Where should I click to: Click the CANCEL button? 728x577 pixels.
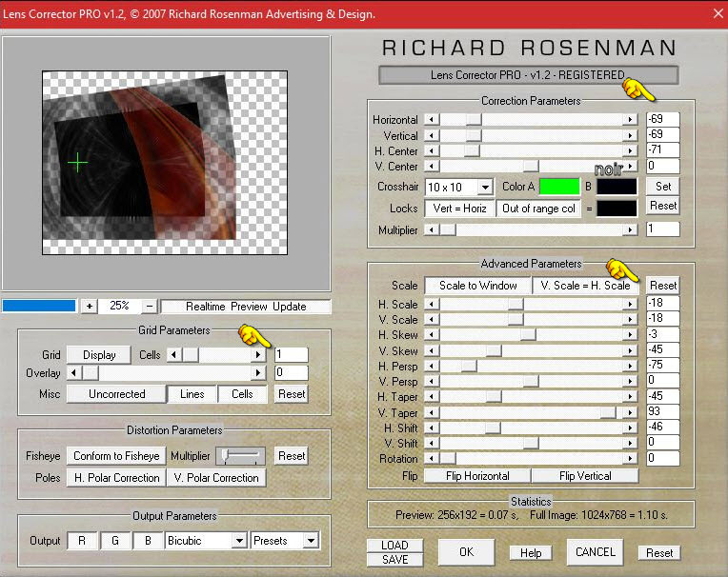595,552
